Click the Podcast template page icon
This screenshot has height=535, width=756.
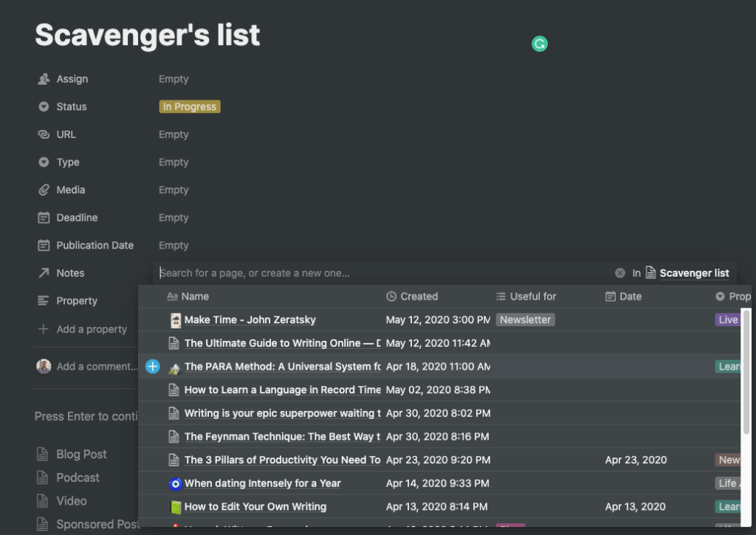tap(43, 477)
